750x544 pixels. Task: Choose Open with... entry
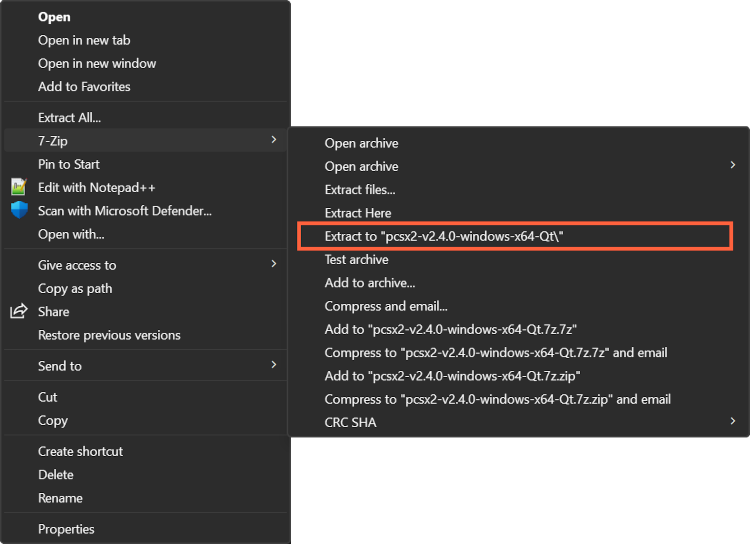click(x=145, y=234)
